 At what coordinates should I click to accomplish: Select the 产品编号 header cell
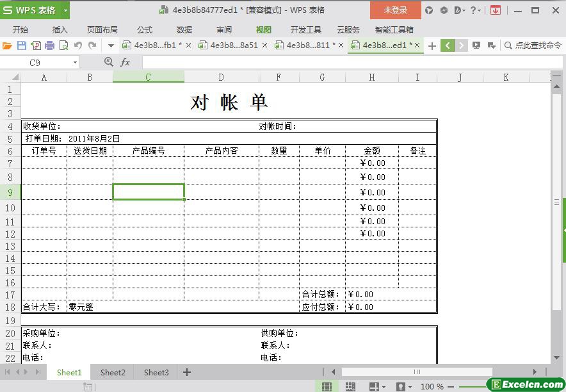click(x=149, y=151)
